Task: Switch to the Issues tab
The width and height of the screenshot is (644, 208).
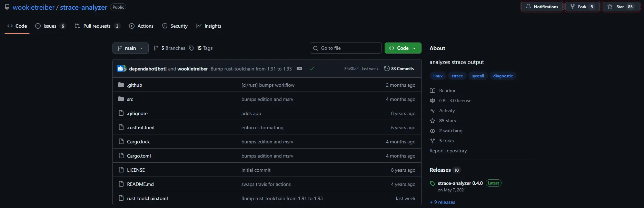Action: click(x=50, y=26)
